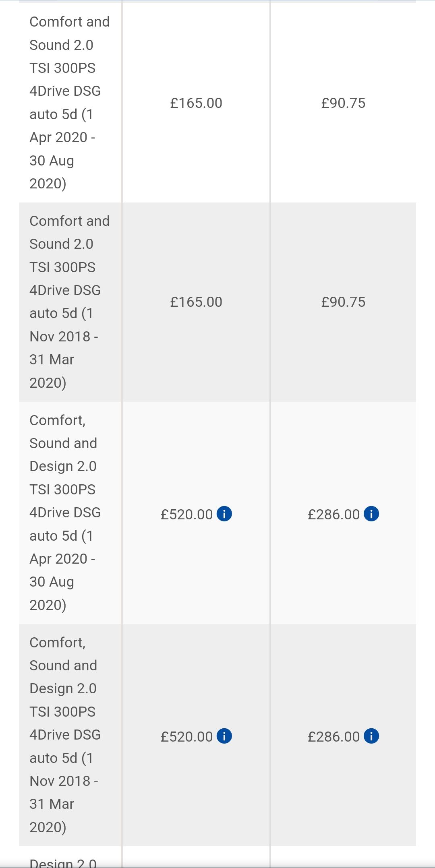Click £520.00 price text in Apr 2020 row
The width and height of the screenshot is (435, 868).
186,515
